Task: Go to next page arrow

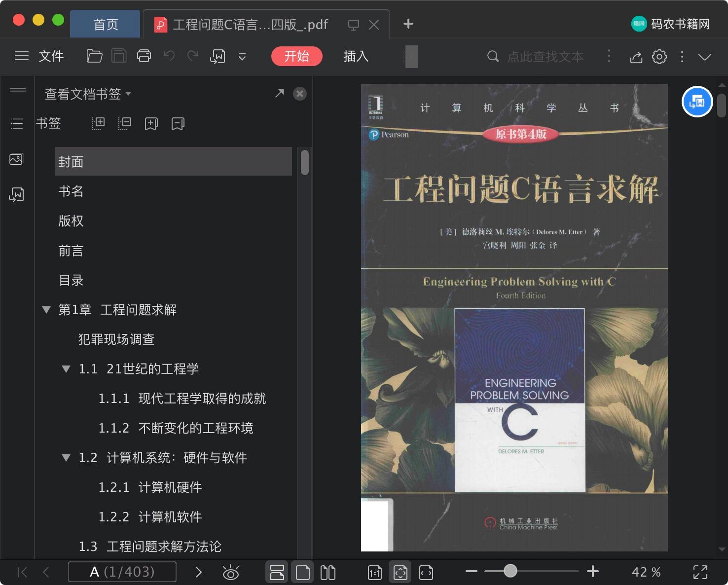Action: [199, 572]
